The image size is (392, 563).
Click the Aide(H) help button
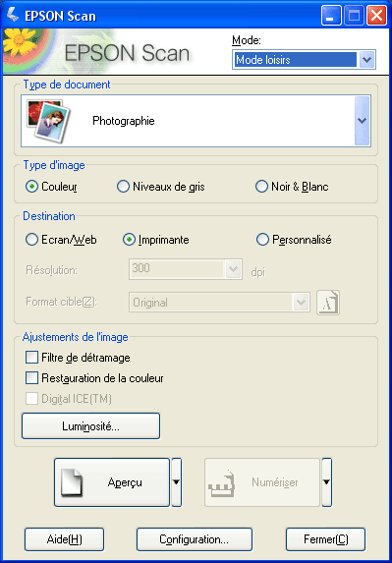(64, 539)
